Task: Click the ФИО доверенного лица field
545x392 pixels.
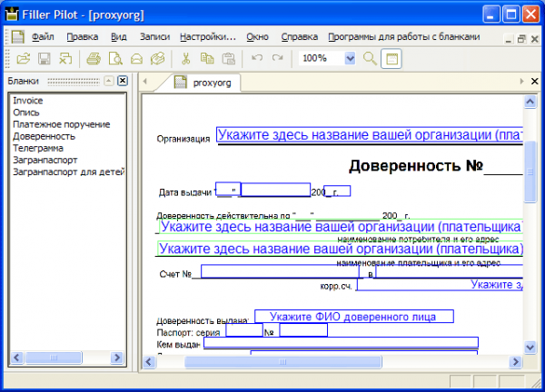Action: (353, 317)
